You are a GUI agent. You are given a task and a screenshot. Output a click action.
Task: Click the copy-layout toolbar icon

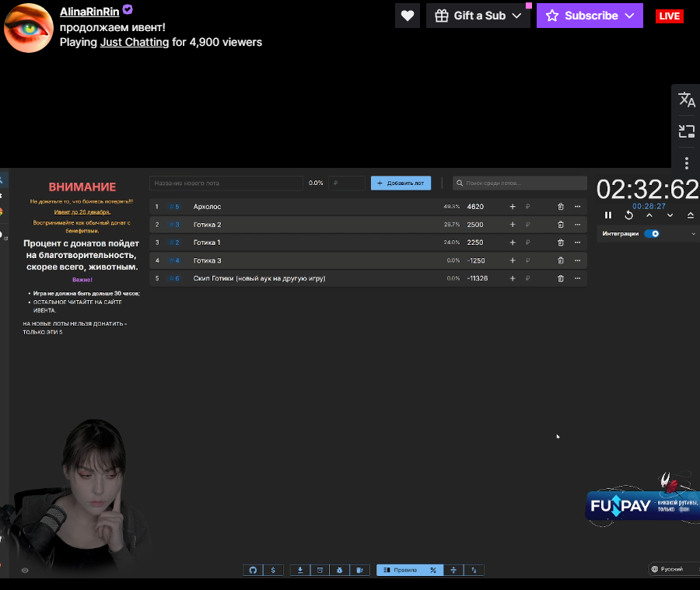359,570
